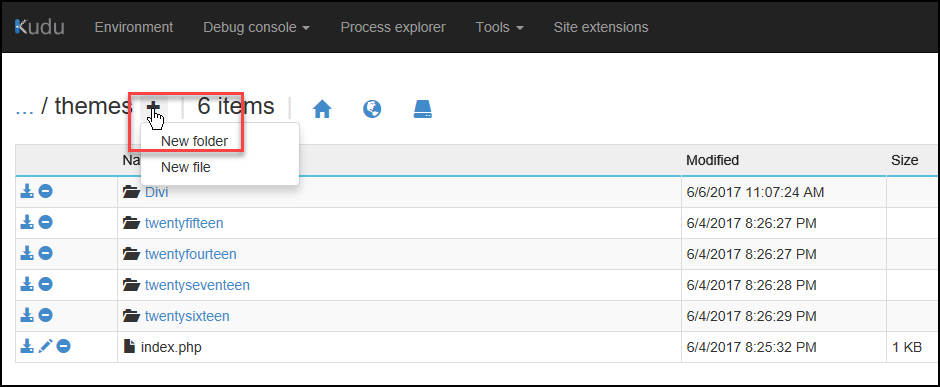Choose New file from menu
Screen dimensions: 940x387
click(186, 168)
